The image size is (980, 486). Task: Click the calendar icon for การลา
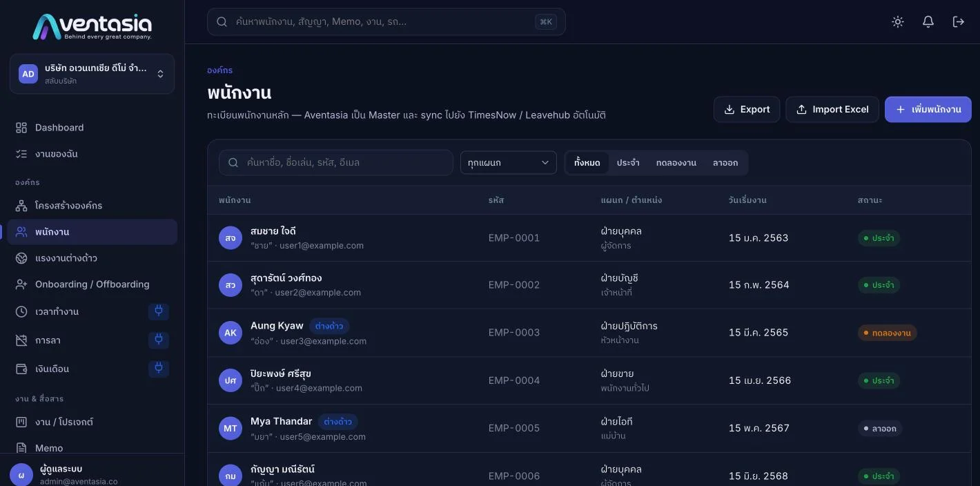tap(21, 340)
